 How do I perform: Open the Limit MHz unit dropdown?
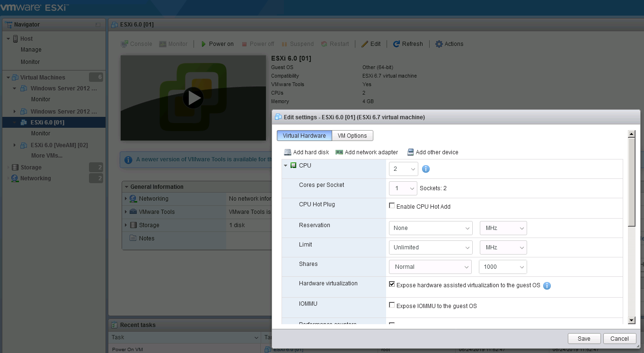[503, 247]
